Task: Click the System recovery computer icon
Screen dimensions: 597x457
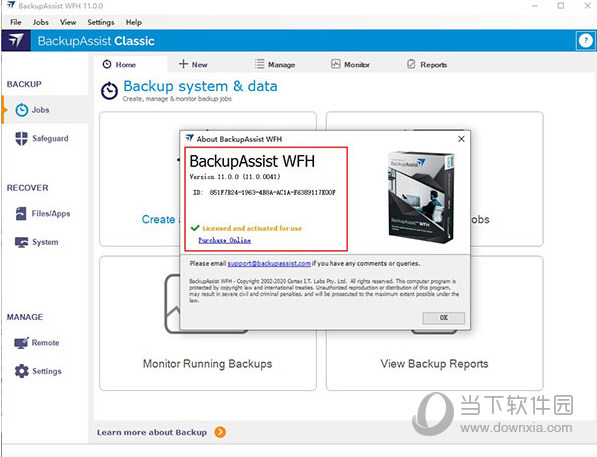Action: coord(21,242)
